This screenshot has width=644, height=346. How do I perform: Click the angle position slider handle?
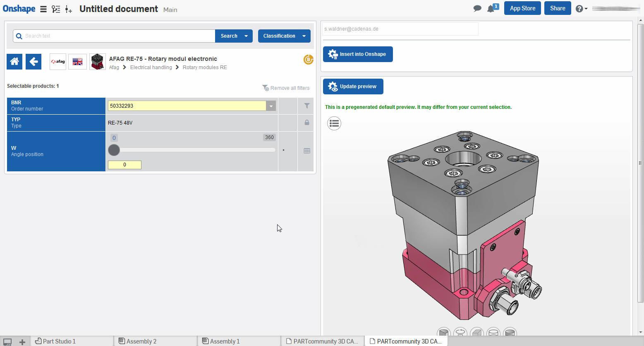point(114,150)
